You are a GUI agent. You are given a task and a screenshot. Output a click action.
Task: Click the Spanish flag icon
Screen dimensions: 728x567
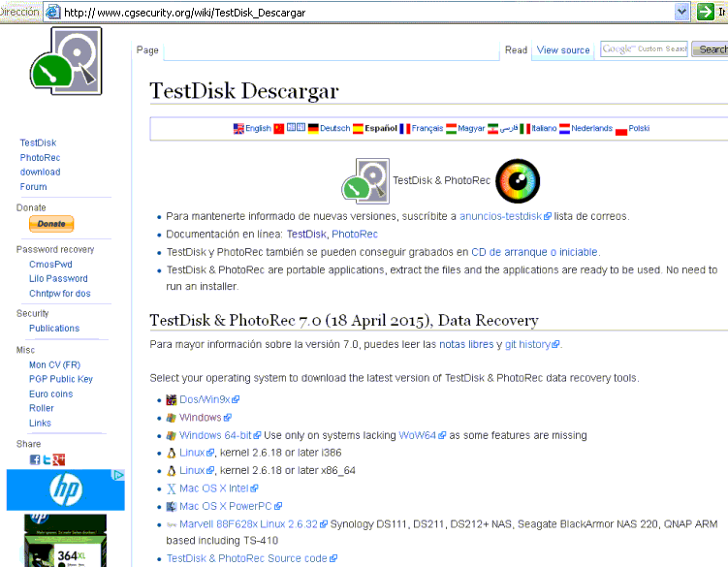click(358, 129)
